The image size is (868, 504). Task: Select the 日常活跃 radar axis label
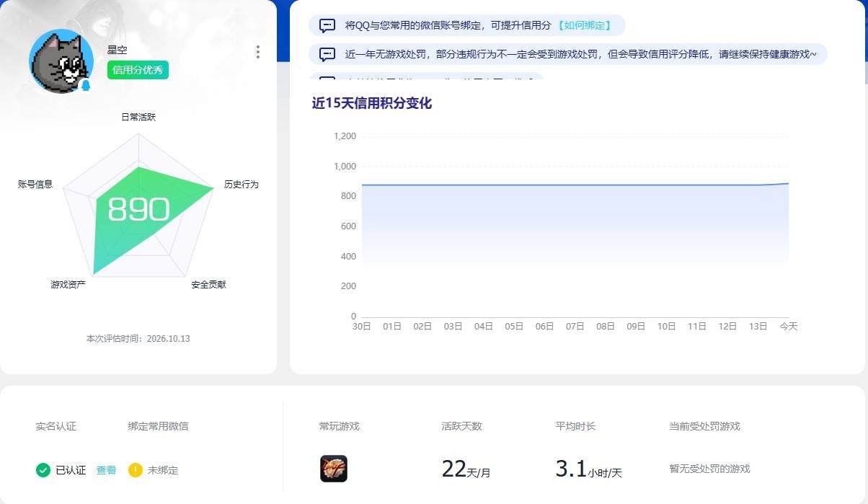click(138, 117)
